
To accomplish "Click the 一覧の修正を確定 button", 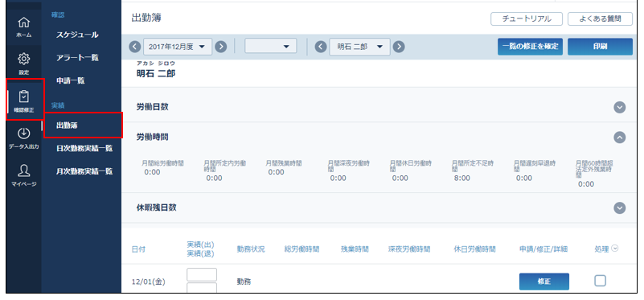I will [530, 47].
